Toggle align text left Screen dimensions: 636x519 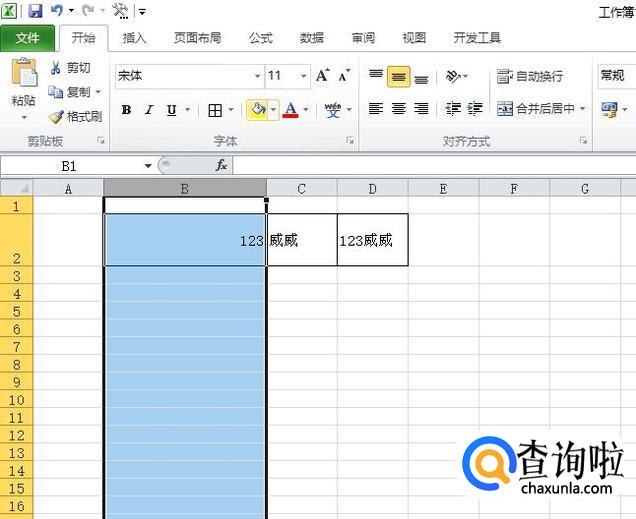[376, 109]
